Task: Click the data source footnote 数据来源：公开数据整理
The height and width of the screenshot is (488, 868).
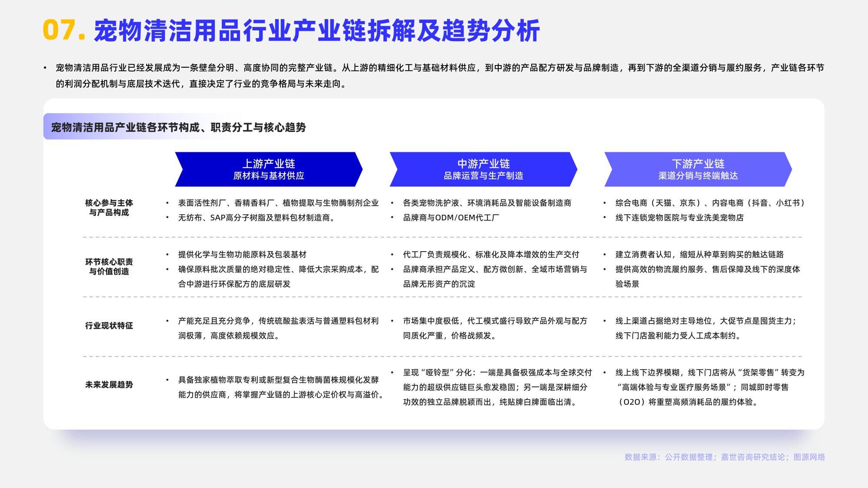Action: (x=725, y=457)
